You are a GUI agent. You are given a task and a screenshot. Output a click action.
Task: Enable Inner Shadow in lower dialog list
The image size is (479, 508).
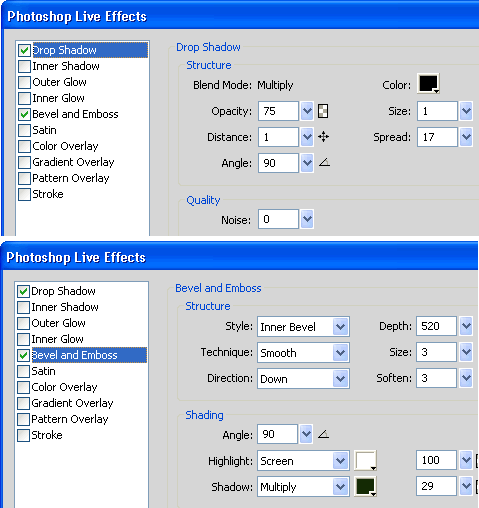click(23, 307)
